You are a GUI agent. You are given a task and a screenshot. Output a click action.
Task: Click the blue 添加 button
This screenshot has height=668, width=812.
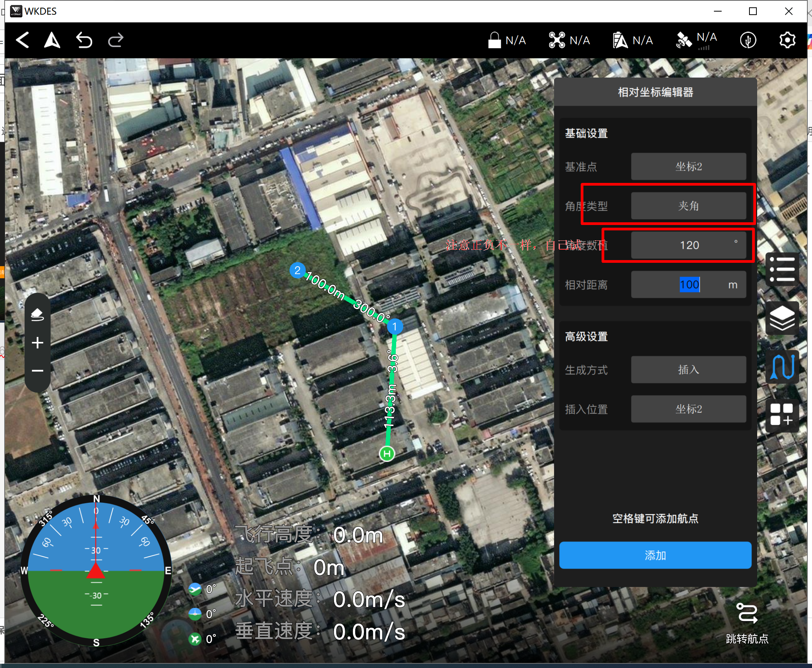(655, 555)
